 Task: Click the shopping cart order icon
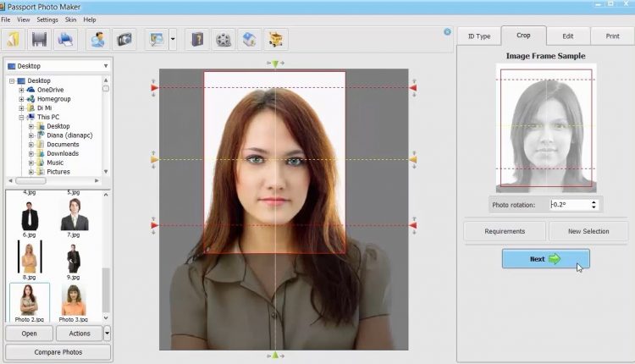[x=275, y=40]
